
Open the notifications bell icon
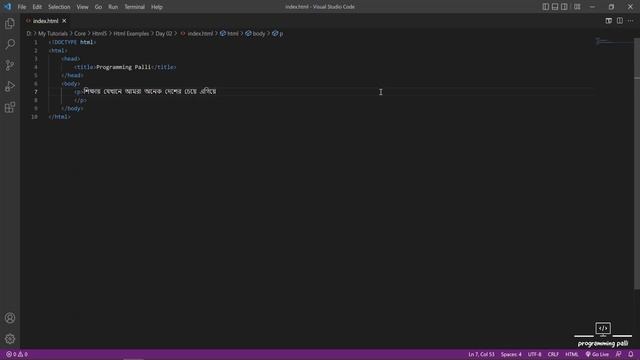pyautogui.click(x=631, y=354)
